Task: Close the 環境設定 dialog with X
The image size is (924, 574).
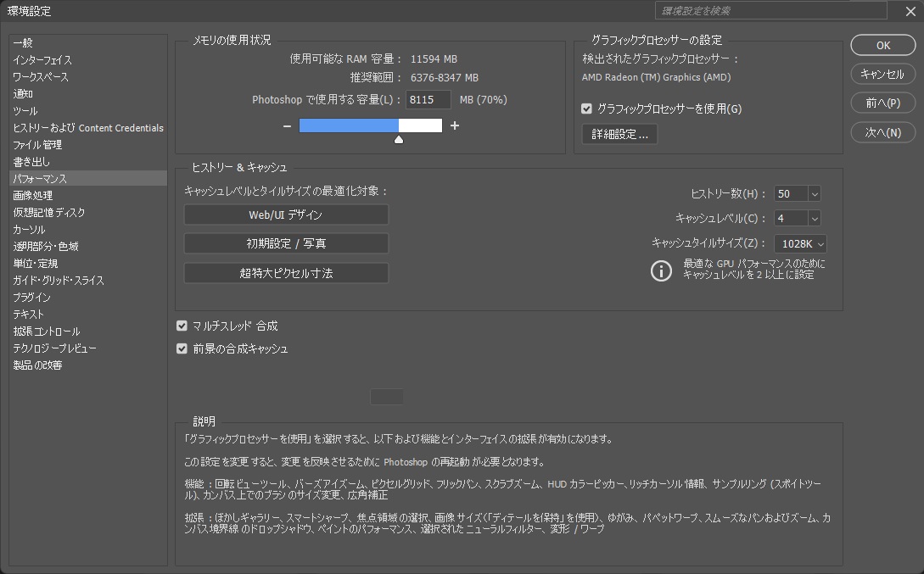Action: [910, 11]
